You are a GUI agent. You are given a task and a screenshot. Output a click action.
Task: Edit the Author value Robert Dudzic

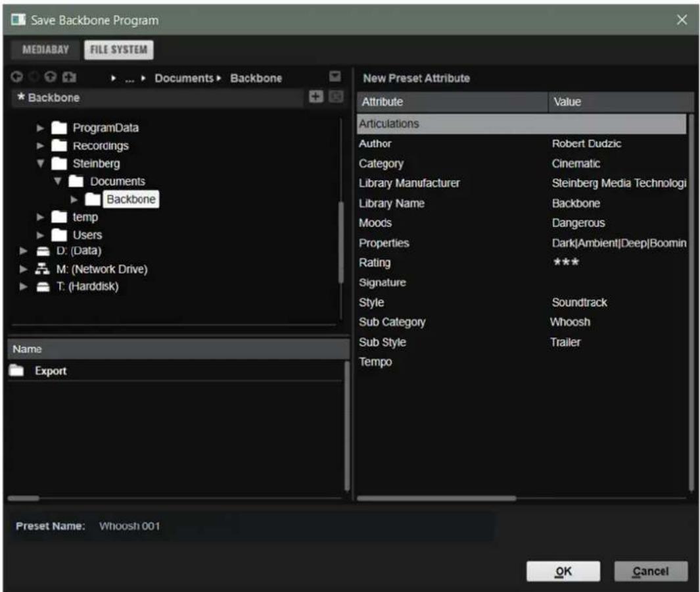tap(586, 144)
